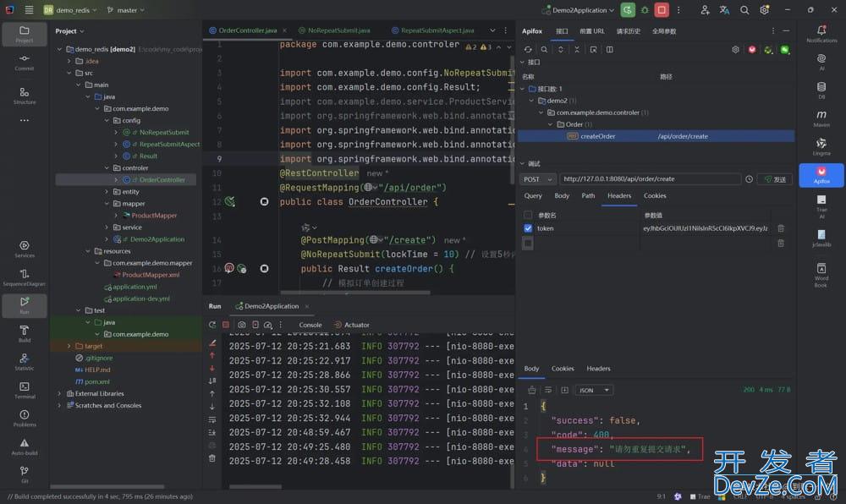Toggle breakpoint at OrderController class line

coord(264,201)
